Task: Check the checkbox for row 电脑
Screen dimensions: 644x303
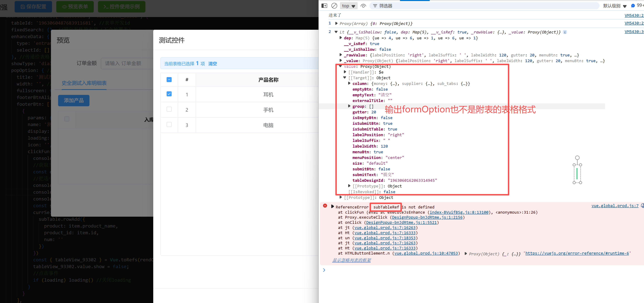Action: 169,124
